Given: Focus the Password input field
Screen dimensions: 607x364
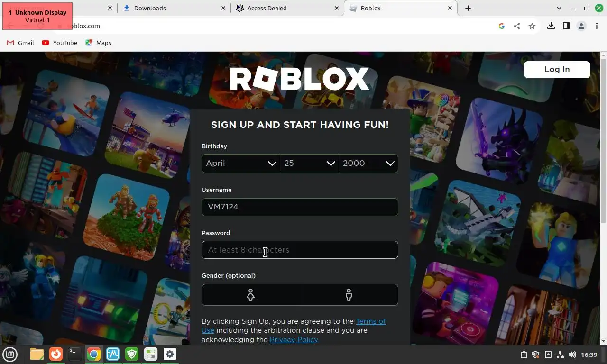Looking at the screenshot, I should (x=300, y=250).
